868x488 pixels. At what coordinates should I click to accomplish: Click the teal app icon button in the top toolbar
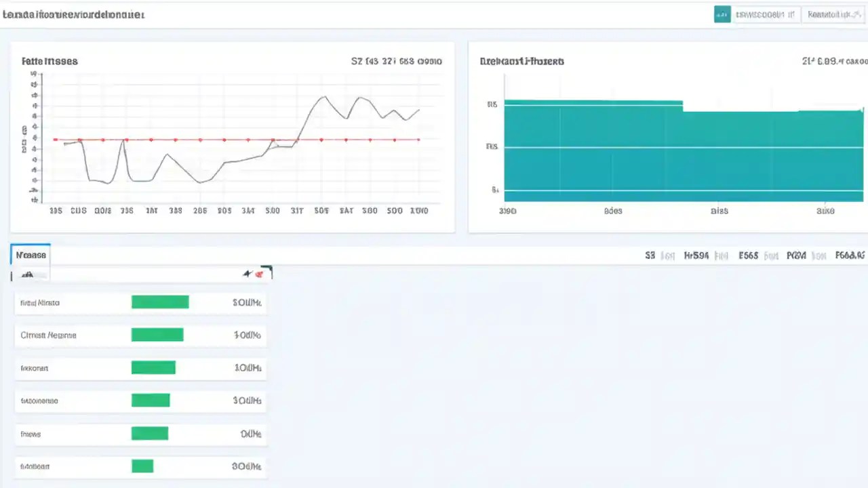pos(722,14)
